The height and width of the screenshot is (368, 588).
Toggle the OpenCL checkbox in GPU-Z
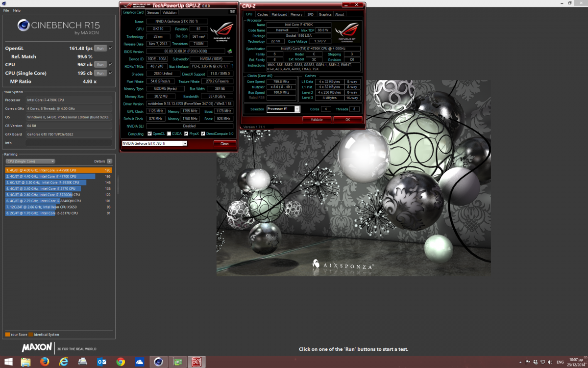pyautogui.click(x=150, y=133)
